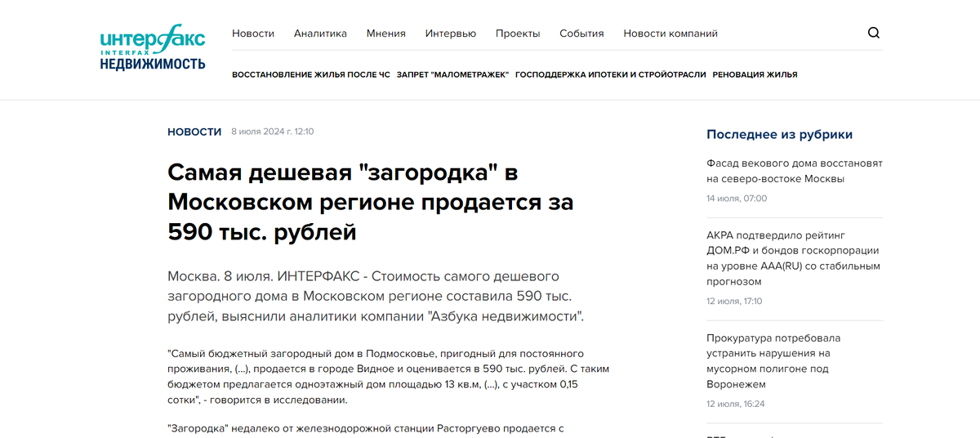The width and height of the screenshot is (980, 438).
Task: Open the search magnifier icon
Action: (x=874, y=34)
